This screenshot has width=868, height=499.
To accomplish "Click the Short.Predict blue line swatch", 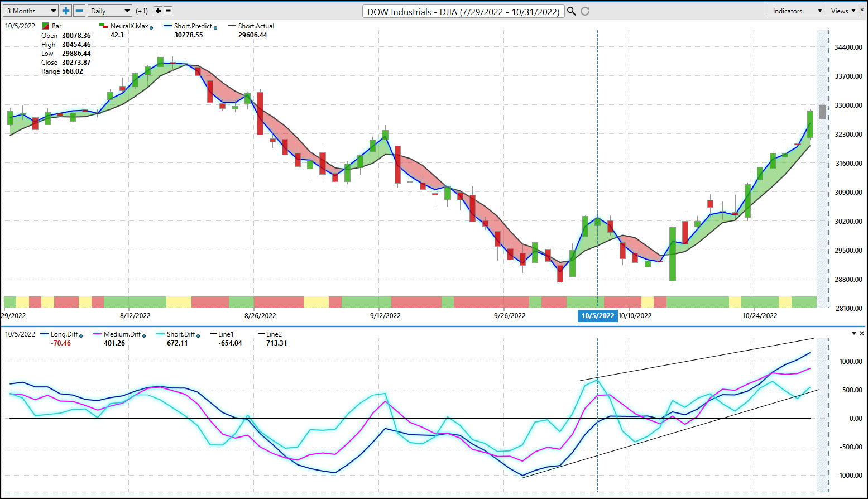I will click(167, 26).
